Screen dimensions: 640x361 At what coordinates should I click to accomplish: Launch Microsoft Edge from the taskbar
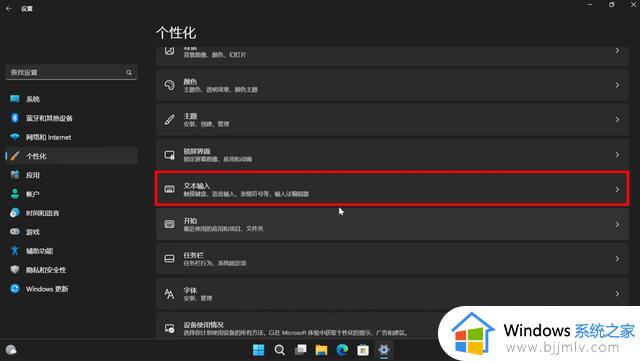pyautogui.click(x=342, y=350)
